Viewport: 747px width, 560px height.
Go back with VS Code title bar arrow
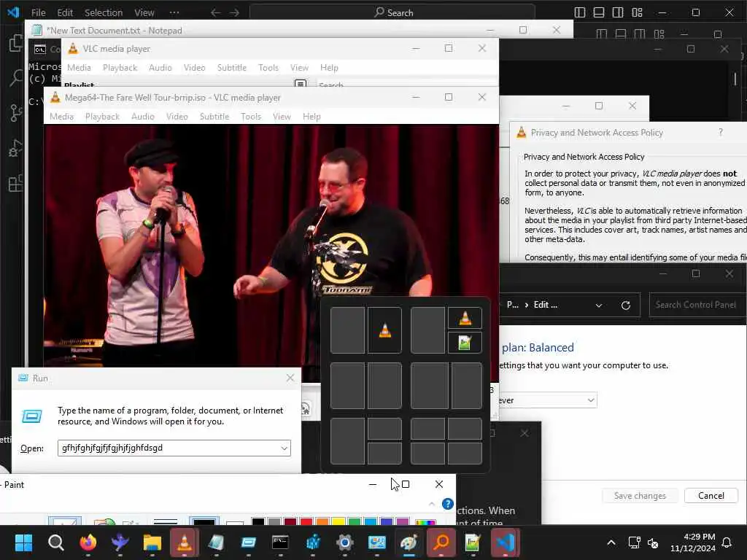point(215,13)
